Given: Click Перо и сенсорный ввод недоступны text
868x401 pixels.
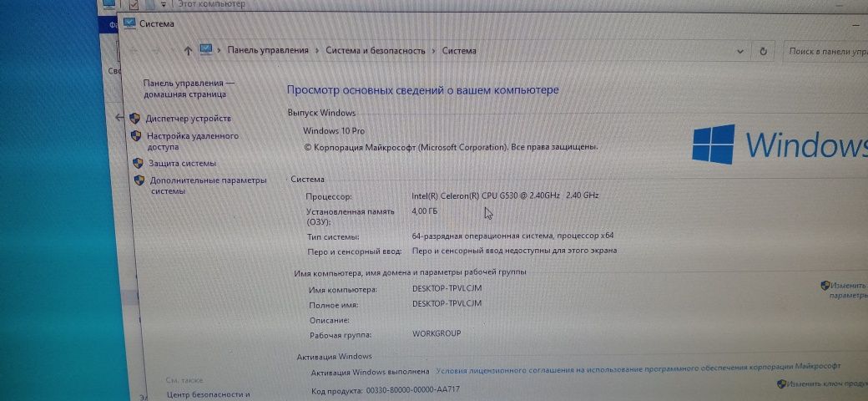Looking at the screenshot, I should click(514, 251).
